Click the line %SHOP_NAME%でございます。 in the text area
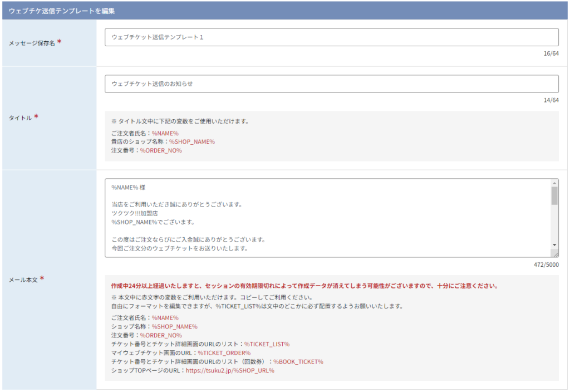 153,222
